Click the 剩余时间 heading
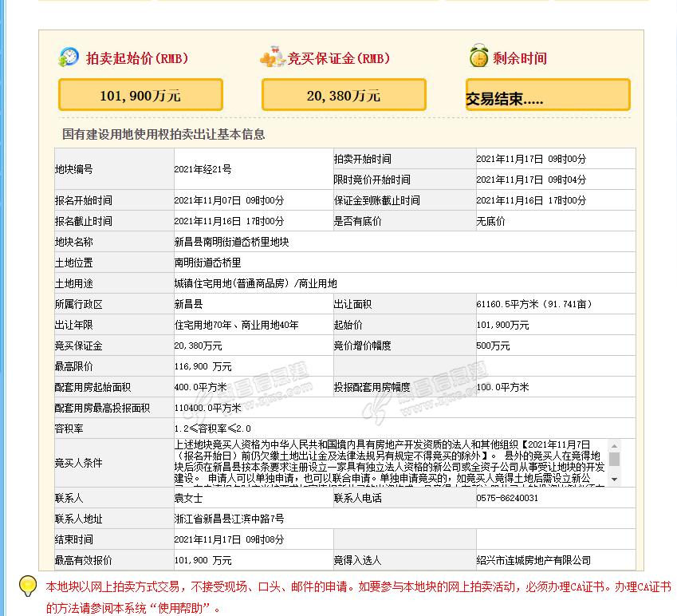This screenshot has width=677, height=616. point(520,58)
